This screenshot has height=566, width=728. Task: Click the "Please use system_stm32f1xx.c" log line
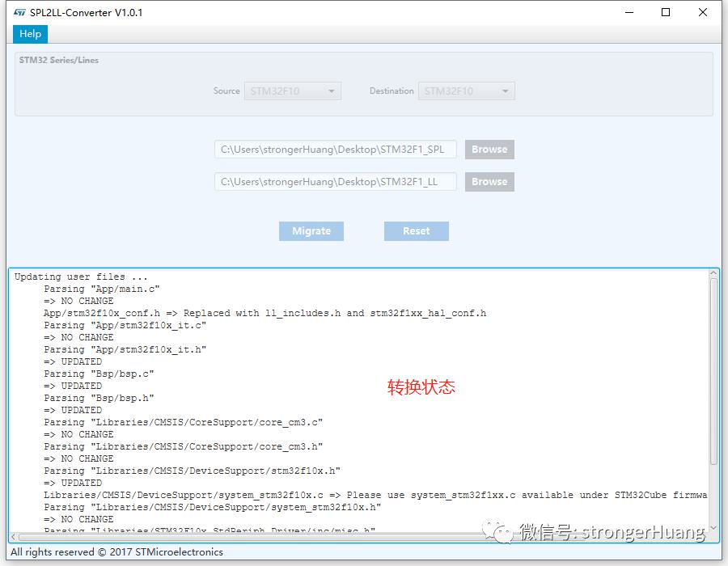(375, 495)
